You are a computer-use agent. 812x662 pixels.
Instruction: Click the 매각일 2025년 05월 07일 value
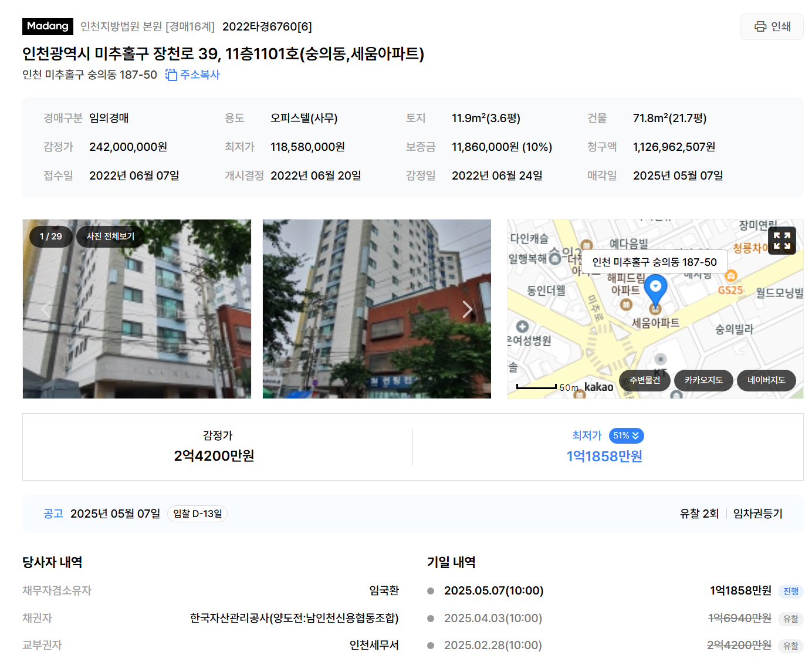coord(678,175)
